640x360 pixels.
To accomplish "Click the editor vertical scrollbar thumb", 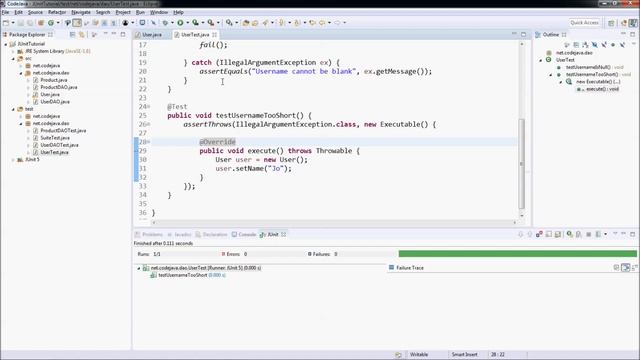I will click(521, 163).
